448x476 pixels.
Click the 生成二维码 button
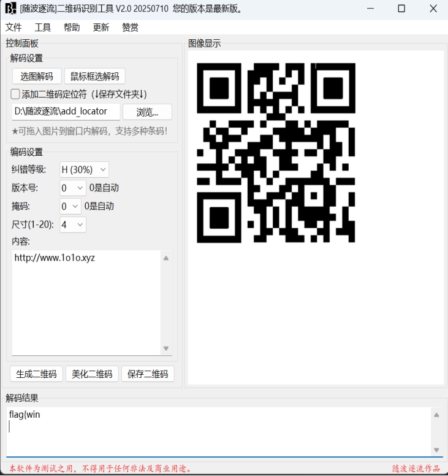pyautogui.click(x=36, y=374)
